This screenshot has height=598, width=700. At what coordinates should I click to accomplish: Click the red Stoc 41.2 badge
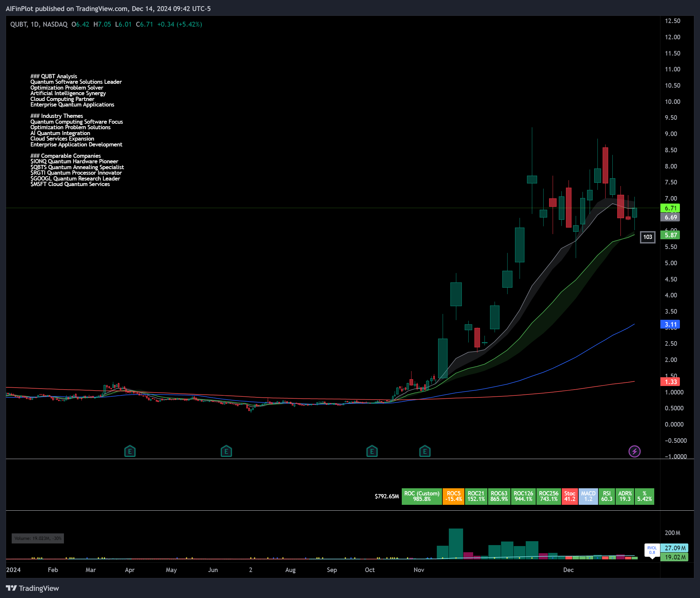pyautogui.click(x=570, y=496)
